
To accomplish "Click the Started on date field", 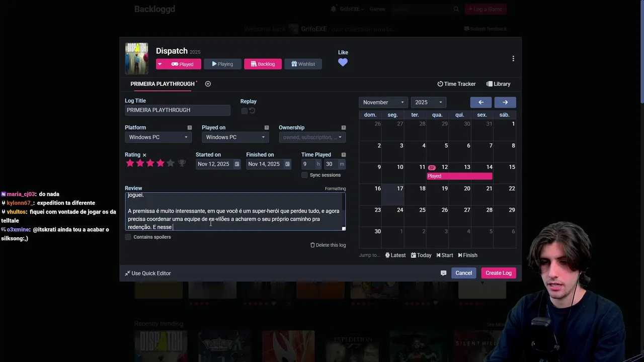I will [214, 164].
